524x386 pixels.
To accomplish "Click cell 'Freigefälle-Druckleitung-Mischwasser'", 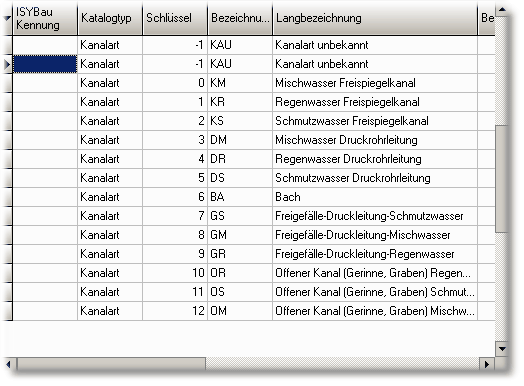I will (375, 235).
